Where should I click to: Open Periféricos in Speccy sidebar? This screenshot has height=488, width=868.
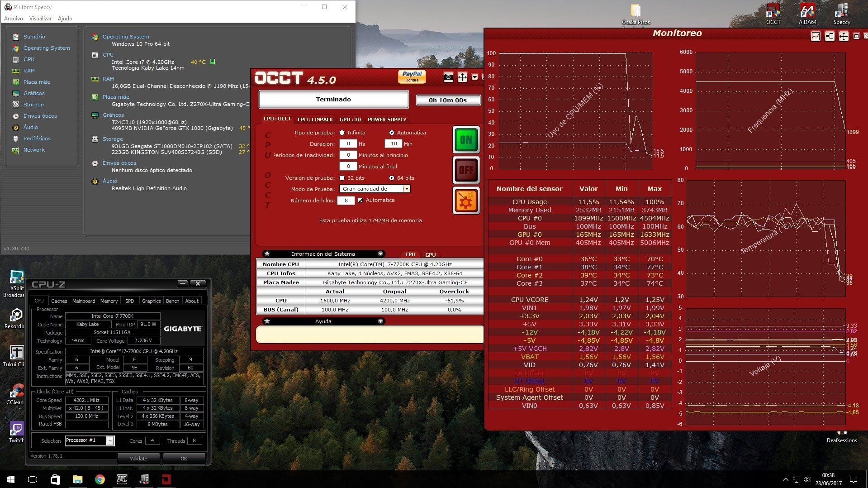[37, 139]
